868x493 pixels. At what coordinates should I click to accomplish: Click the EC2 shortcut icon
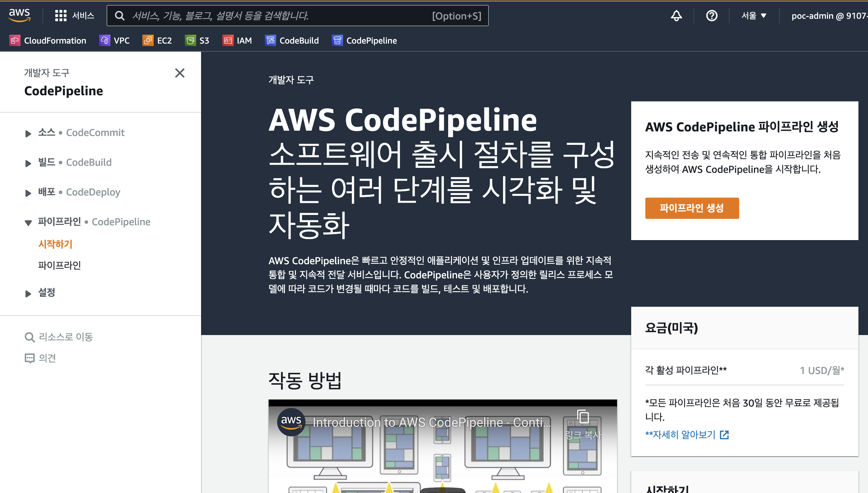click(148, 40)
